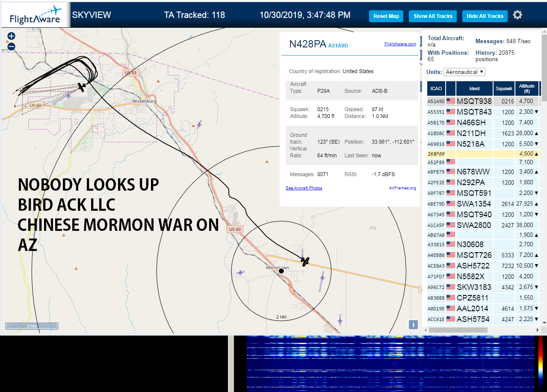Select the SWA2800 aircraft row
The width and height of the screenshot is (547, 392).
483,225
